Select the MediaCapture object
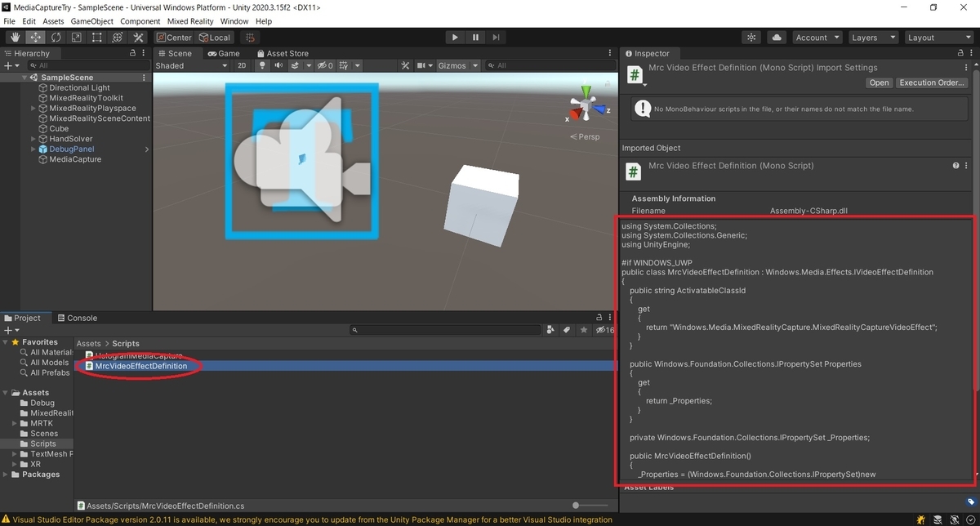Image resolution: width=980 pixels, height=526 pixels. coord(76,159)
